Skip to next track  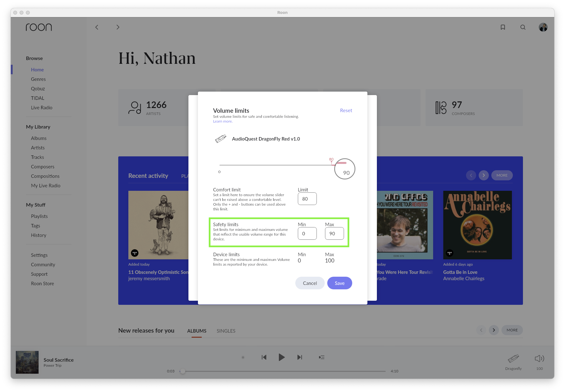[300, 357]
